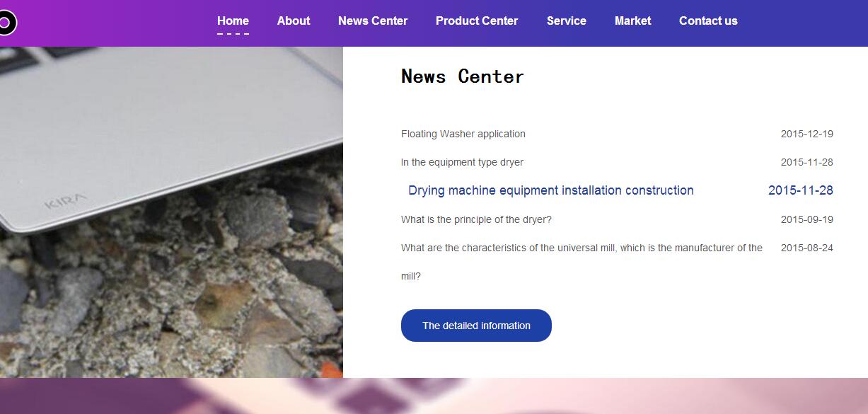This screenshot has height=414, width=868.
Task: View 'What is the principle of the dryer?'
Action: pyautogui.click(x=476, y=219)
